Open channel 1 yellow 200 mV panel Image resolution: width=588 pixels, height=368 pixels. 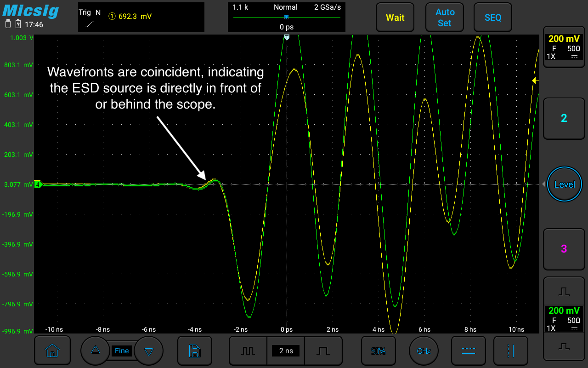tap(564, 47)
